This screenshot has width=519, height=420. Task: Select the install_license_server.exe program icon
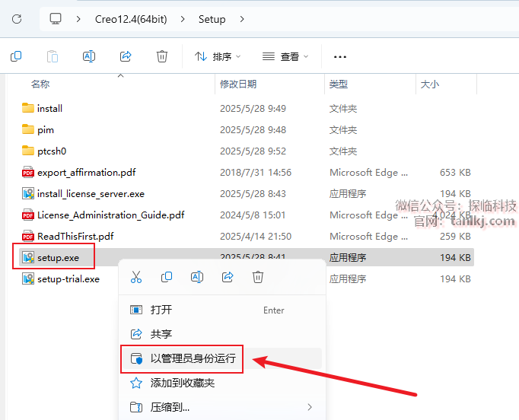tap(28, 193)
